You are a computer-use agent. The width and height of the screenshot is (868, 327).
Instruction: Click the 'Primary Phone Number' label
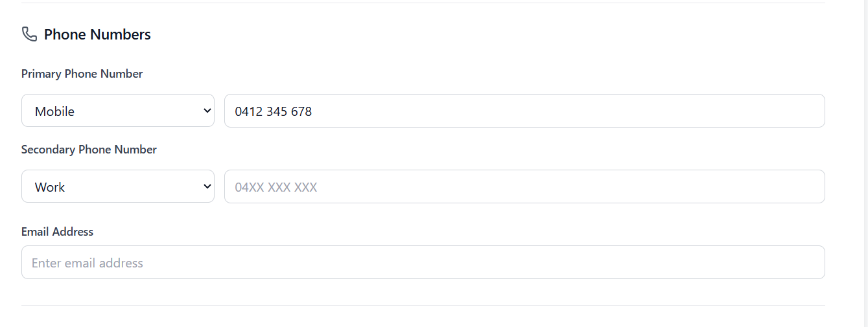pos(82,74)
